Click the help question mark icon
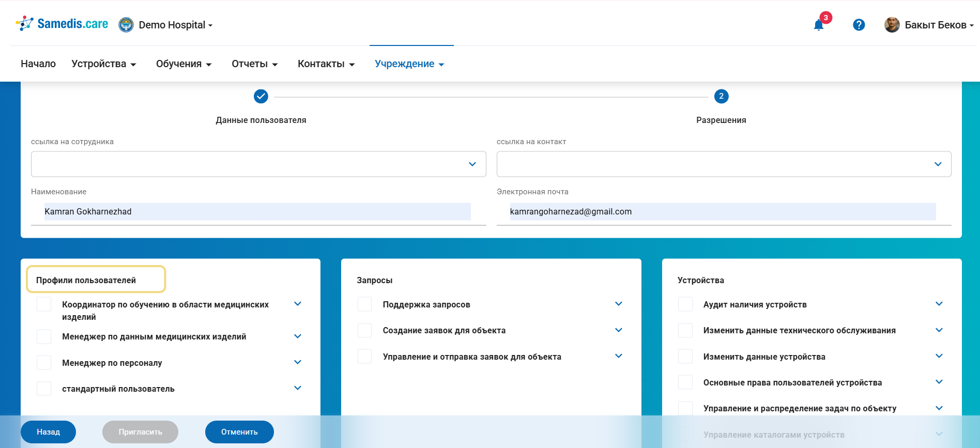This screenshot has height=448, width=980. tap(859, 25)
